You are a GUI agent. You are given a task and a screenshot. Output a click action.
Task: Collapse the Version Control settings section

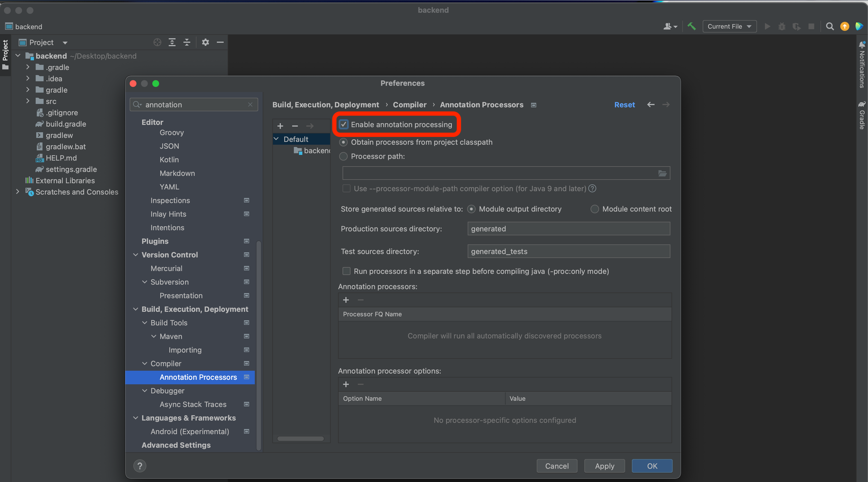[x=135, y=255]
